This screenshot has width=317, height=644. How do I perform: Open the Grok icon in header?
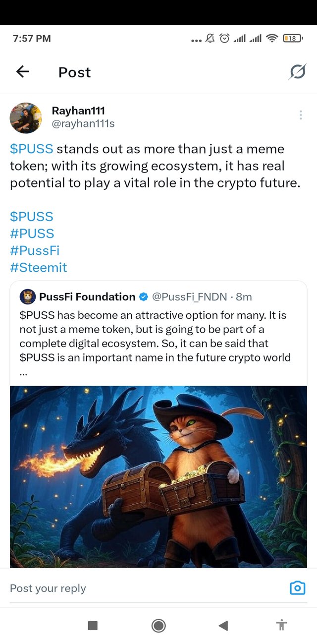(x=297, y=72)
